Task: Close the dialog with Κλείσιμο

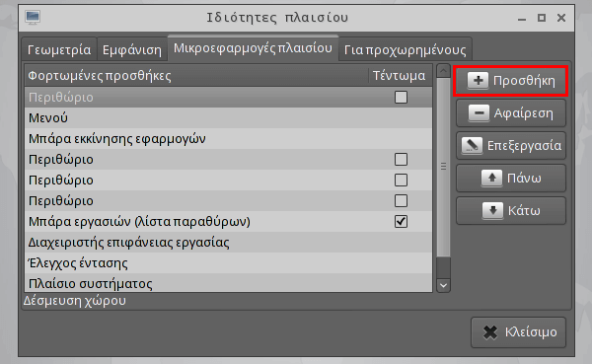Action: coord(518,332)
